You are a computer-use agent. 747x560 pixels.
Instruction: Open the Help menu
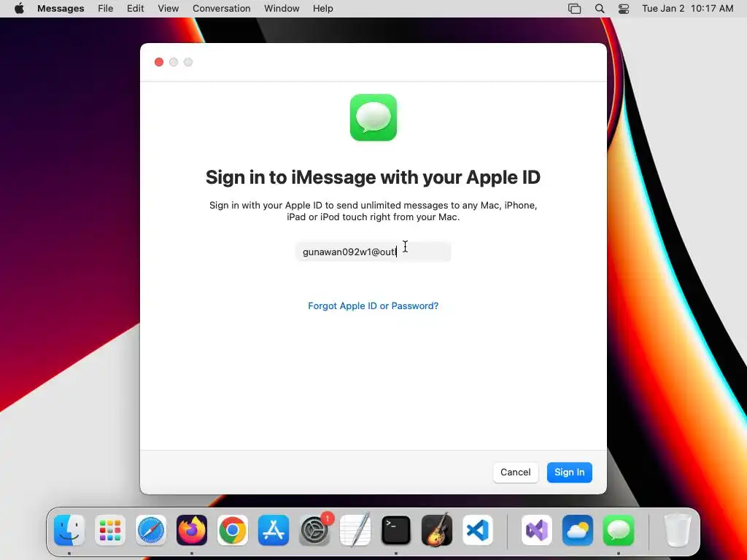(x=322, y=9)
